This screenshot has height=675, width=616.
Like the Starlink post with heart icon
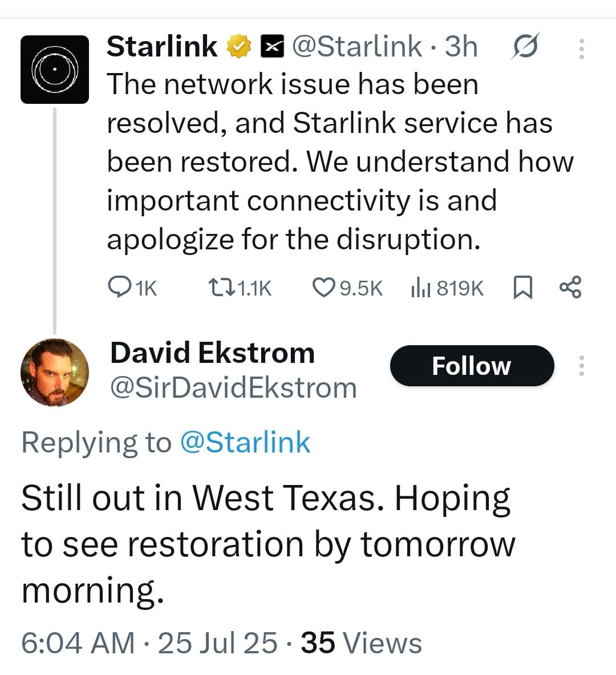pyautogui.click(x=323, y=288)
